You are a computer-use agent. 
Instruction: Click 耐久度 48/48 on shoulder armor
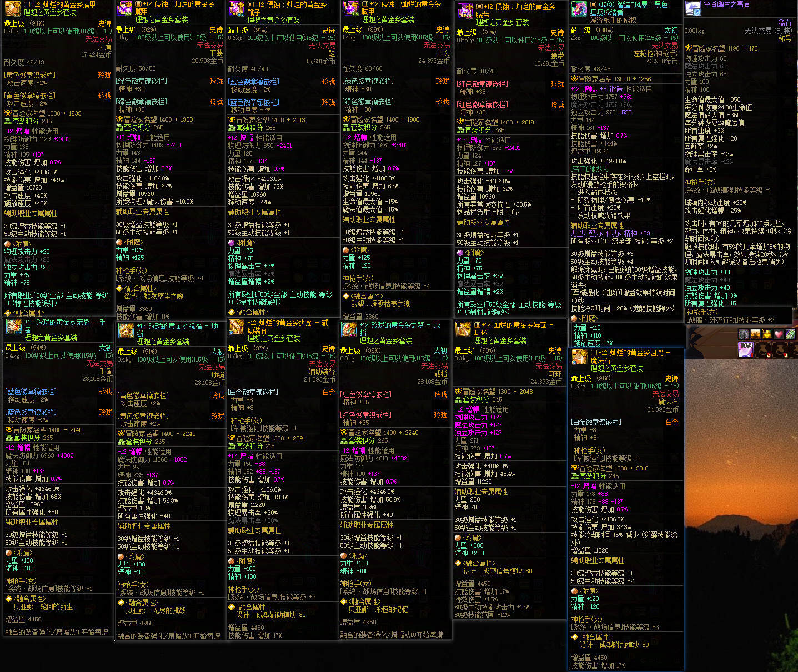pos(24,62)
